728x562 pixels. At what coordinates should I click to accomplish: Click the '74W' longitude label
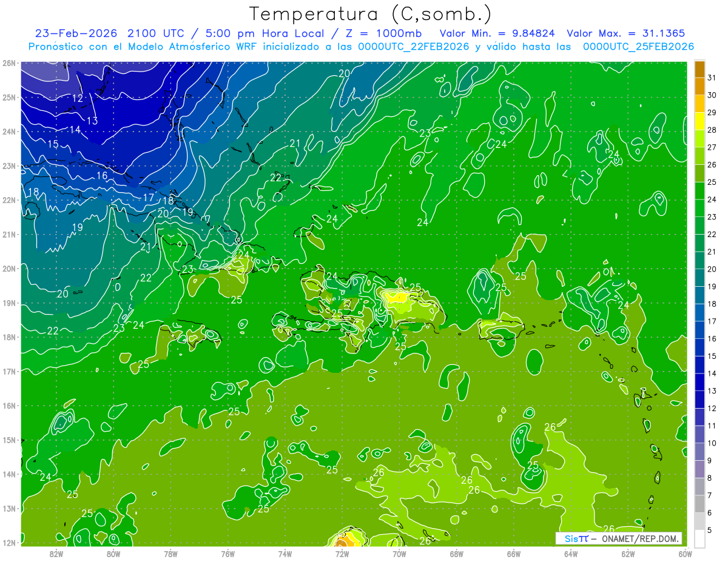[x=285, y=553]
